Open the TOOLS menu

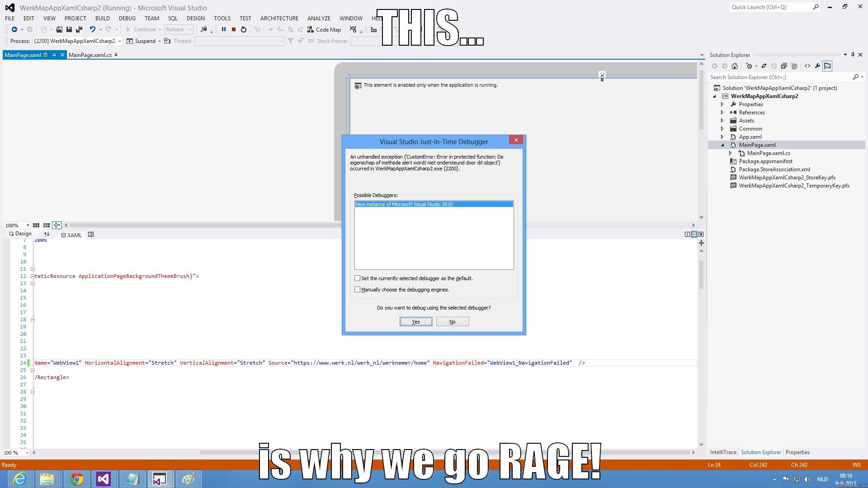pyautogui.click(x=222, y=19)
